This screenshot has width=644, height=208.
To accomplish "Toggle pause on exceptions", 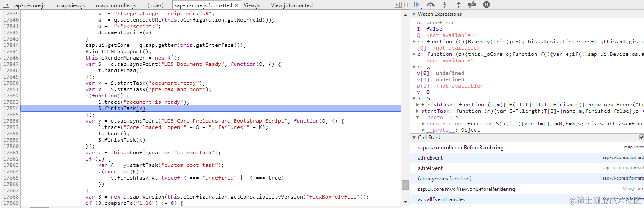I will click(x=486, y=5).
